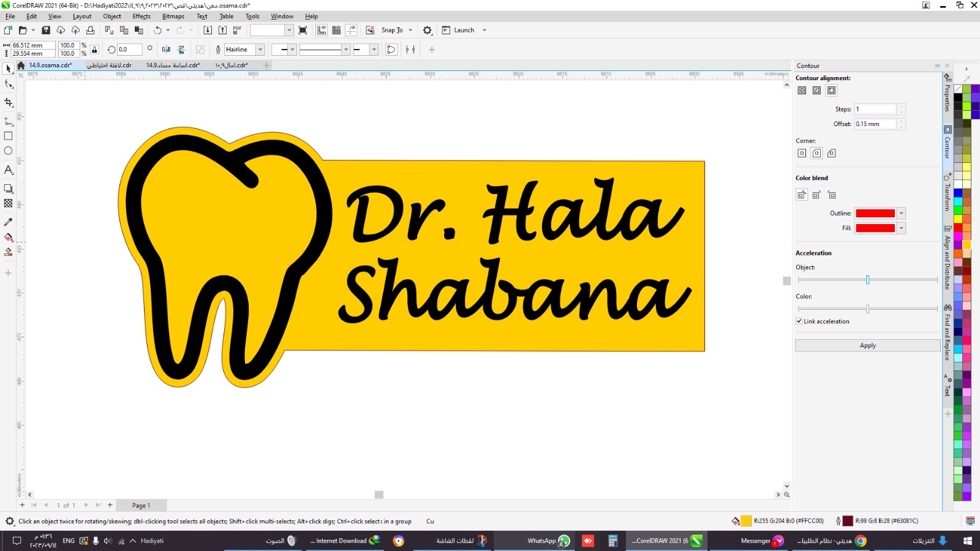This screenshot has height=551, width=980.
Task: Expand the Snap To dropdown
Action: pos(410,30)
